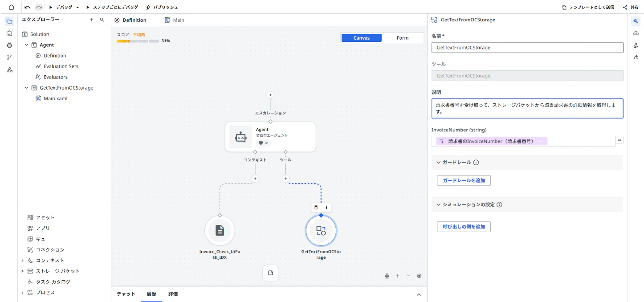Image resolution: width=644 pixels, height=302 pixels.
Task: Click the search icon in Explorer panel
Action: point(102,20)
